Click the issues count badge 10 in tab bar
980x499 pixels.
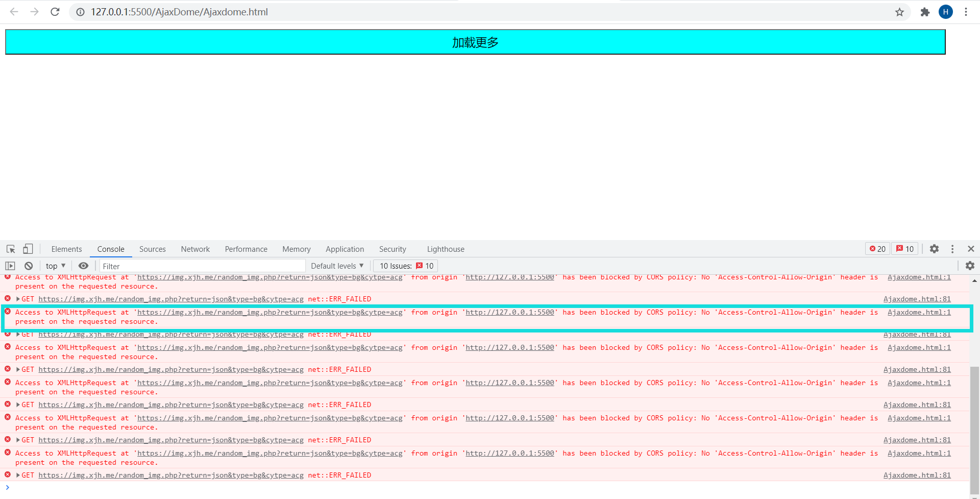tap(905, 249)
